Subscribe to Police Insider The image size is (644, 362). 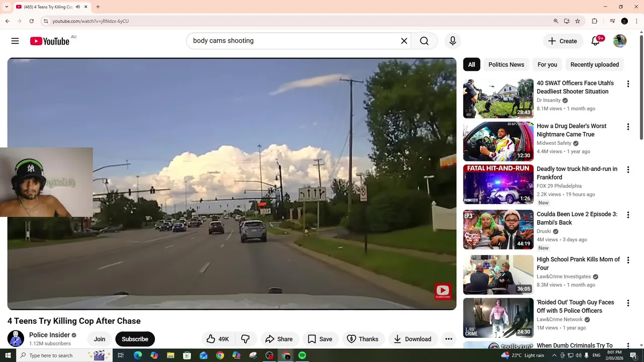(x=135, y=339)
